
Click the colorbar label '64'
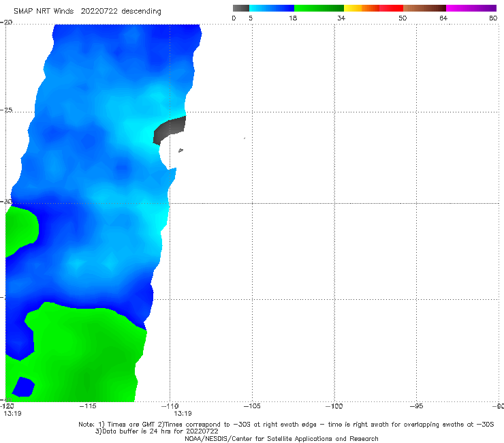443,18
